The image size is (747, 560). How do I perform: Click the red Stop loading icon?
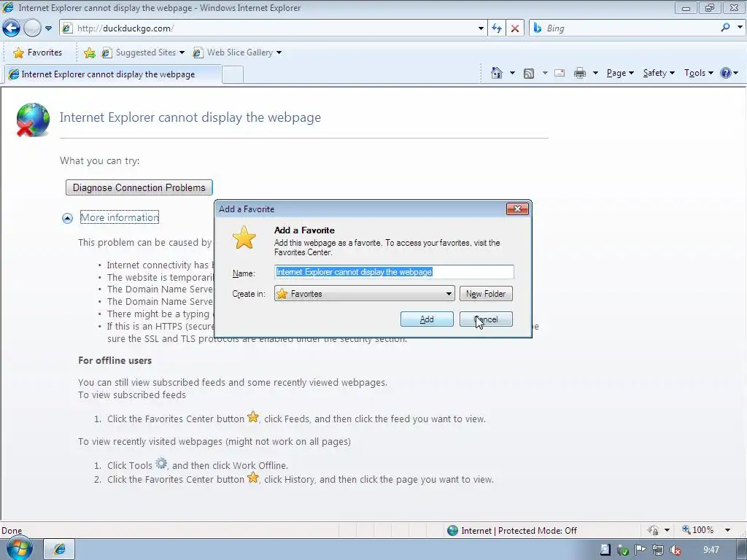point(515,28)
